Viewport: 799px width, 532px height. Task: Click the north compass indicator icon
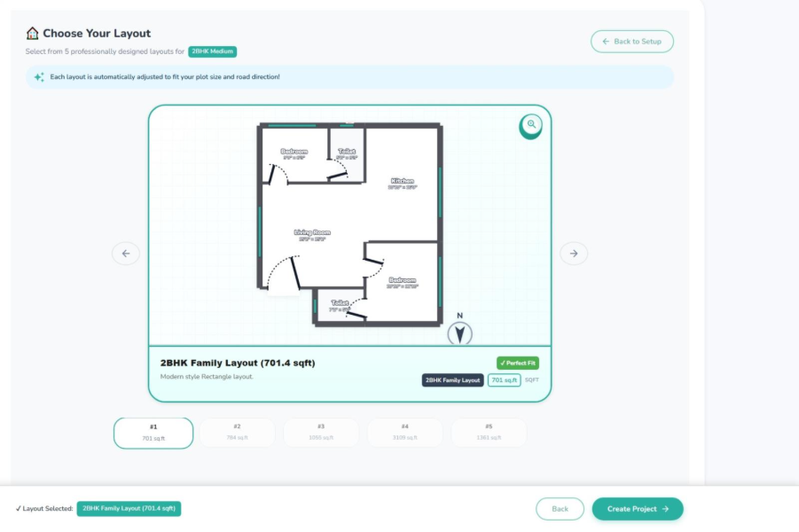(459, 332)
